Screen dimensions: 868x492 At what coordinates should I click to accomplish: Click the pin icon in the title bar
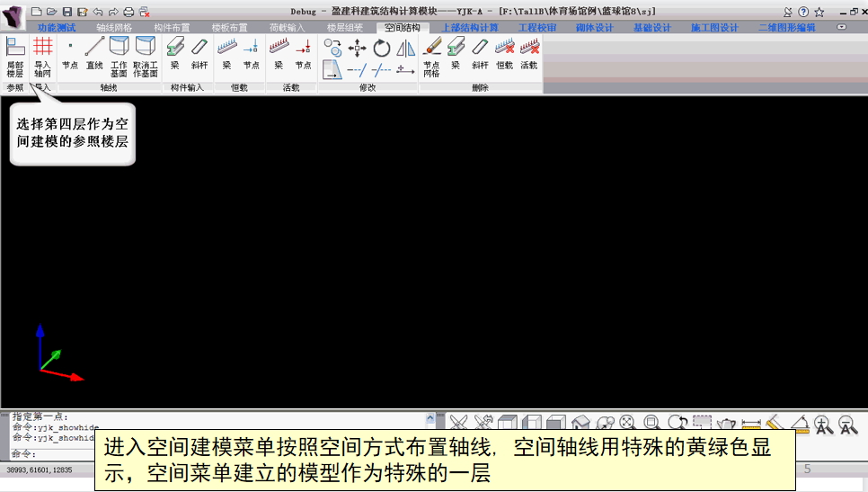(788, 12)
